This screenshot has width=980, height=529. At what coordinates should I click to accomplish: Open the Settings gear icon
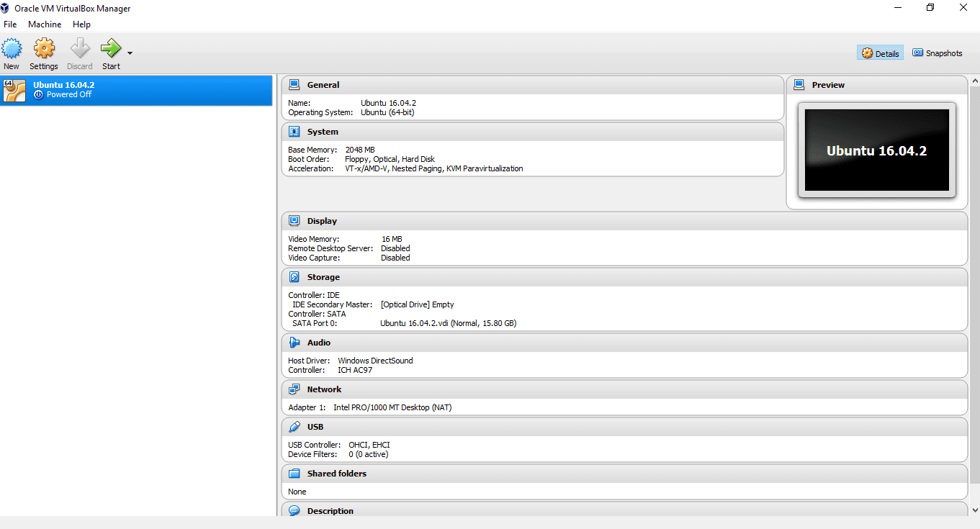pos(44,49)
